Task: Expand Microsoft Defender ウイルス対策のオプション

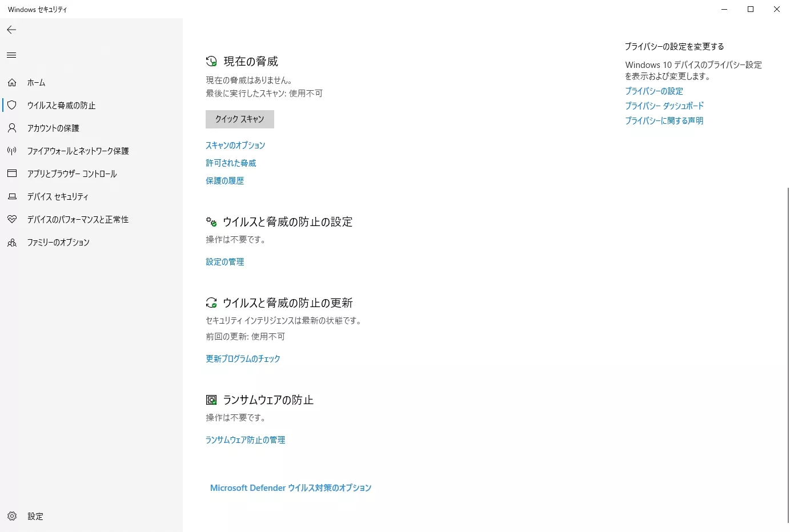Action: pyautogui.click(x=291, y=488)
